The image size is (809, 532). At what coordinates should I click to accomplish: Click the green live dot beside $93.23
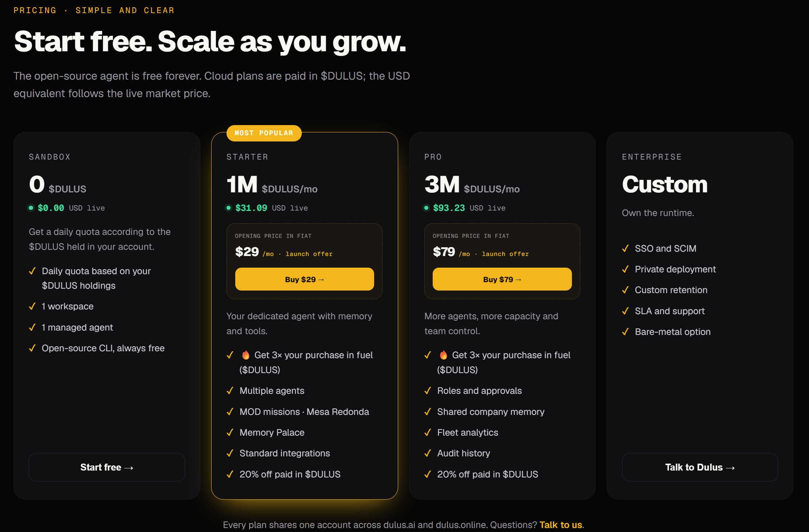(x=426, y=208)
